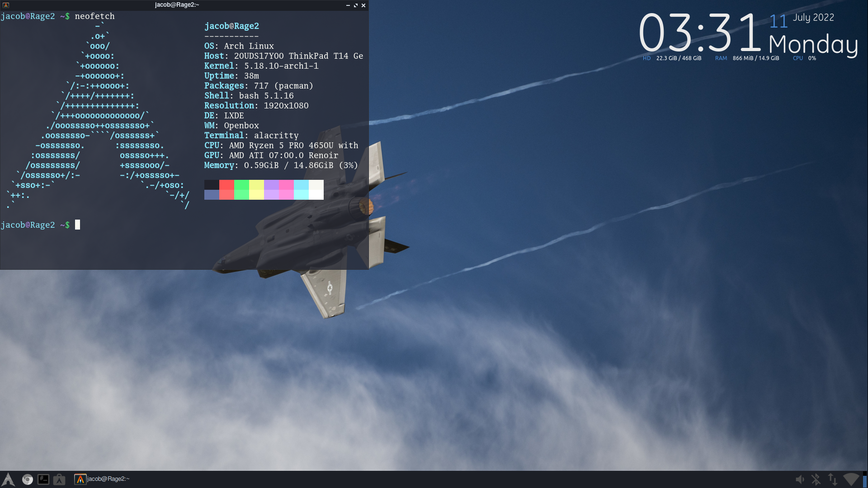This screenshot has height=488, width=868.
Task: Click the 'Terminal: alacritty' line
Action: (x=251, y=136)
